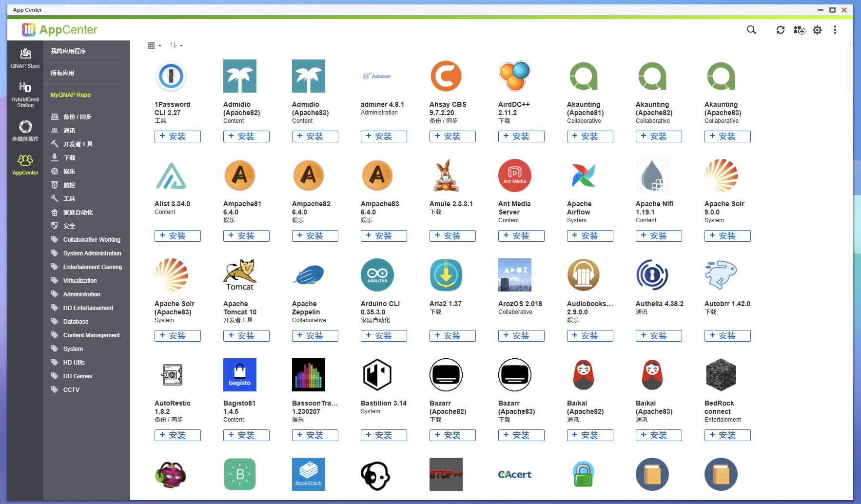
Task: Open the Bastillion app icon
Action: (x=377, y=375)
